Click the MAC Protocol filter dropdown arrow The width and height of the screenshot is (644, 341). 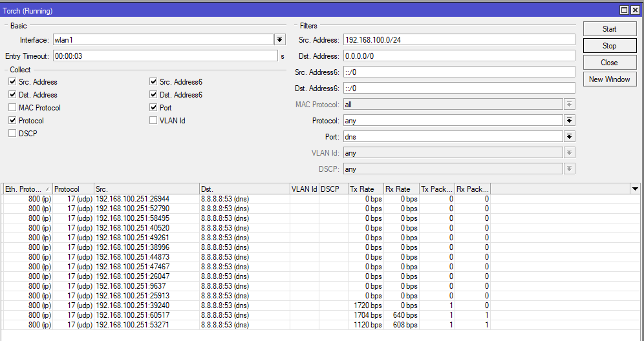pyautogui.click(x=569, y=104)
